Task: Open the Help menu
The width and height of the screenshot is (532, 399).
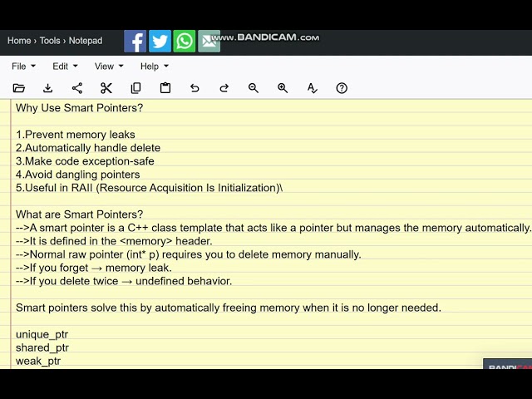Action: [155, 66]
